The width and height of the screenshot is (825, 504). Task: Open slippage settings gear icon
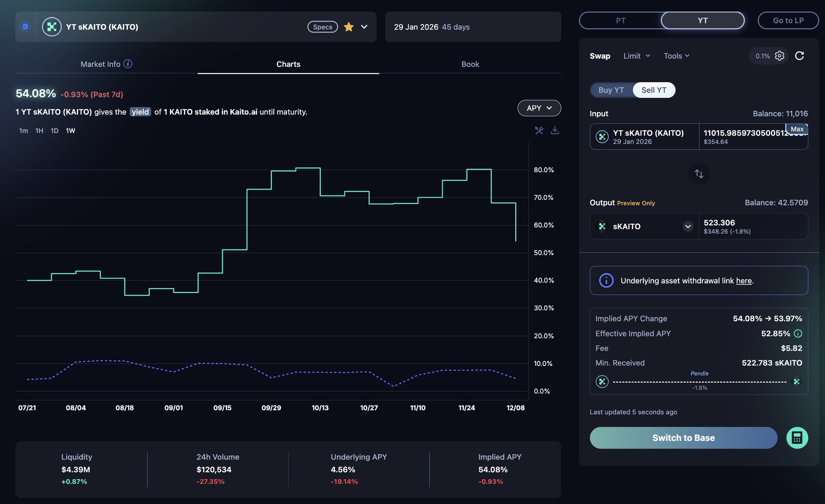tap(779, 56)
